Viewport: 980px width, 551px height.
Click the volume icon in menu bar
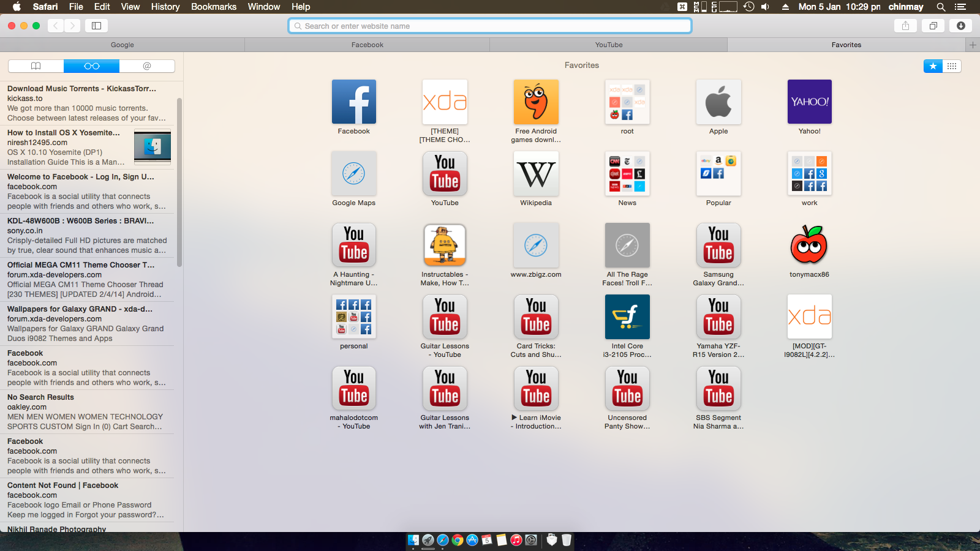point(765,7)
